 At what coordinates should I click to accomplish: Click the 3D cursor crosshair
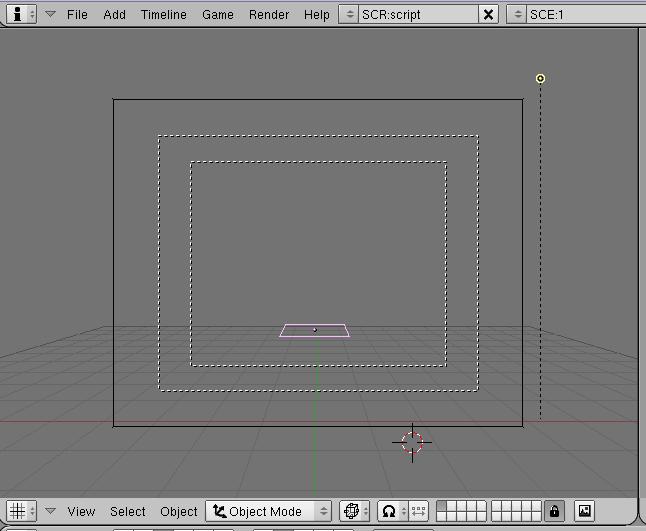click(x=412, y=442)
